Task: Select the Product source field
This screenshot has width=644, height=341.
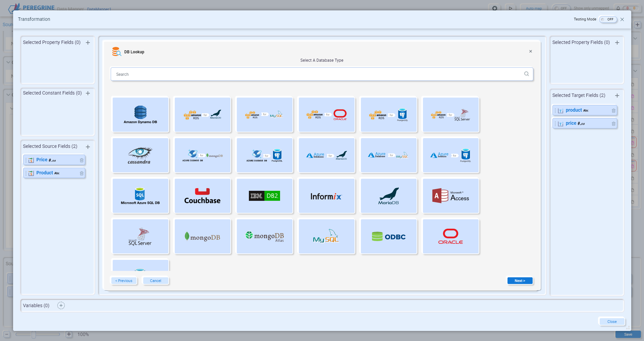Action: pos(54,173)
